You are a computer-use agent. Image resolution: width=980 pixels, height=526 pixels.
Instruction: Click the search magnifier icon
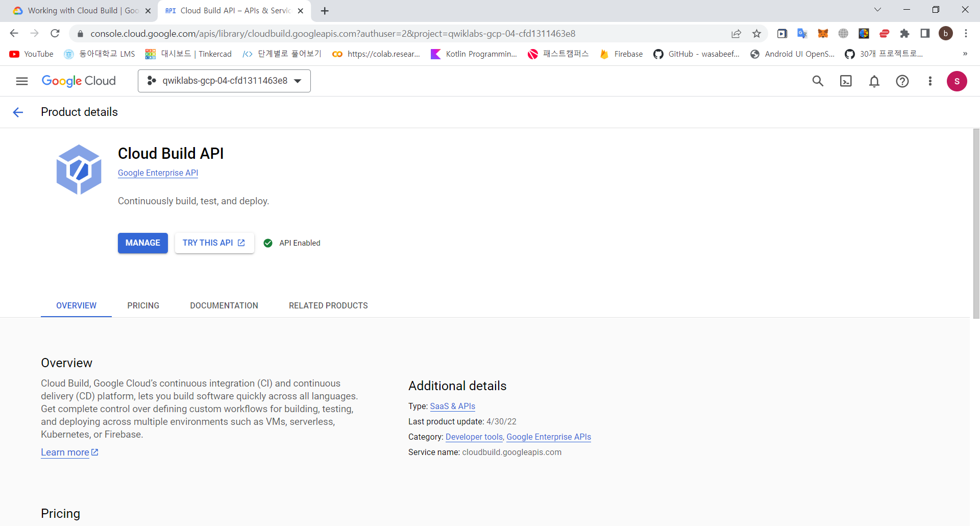818,81
